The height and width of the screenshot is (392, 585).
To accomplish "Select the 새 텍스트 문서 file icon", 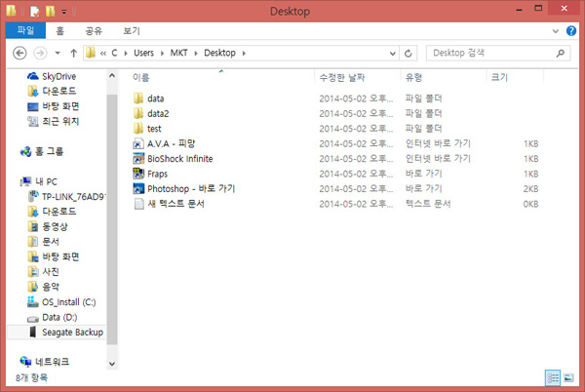I will tap(138, 204).
